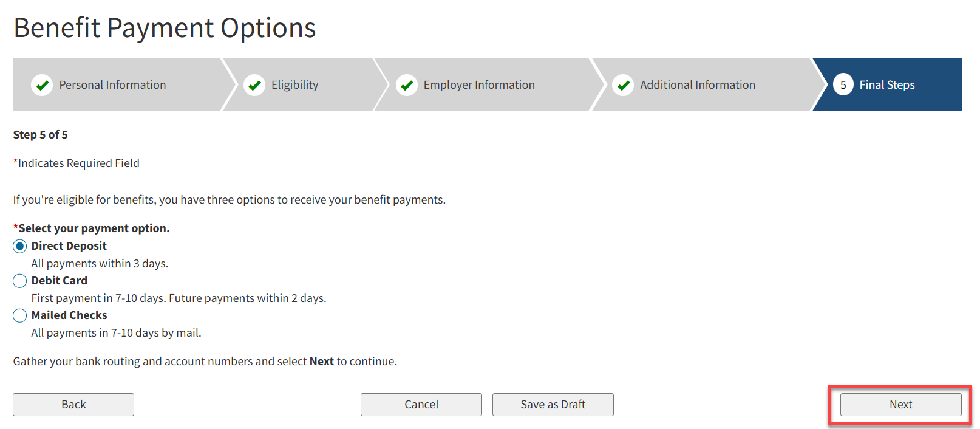The height and width of the screenshot is (429, 980).
Task: Select the Direct Deposit radio button
Action: [20, 246]
